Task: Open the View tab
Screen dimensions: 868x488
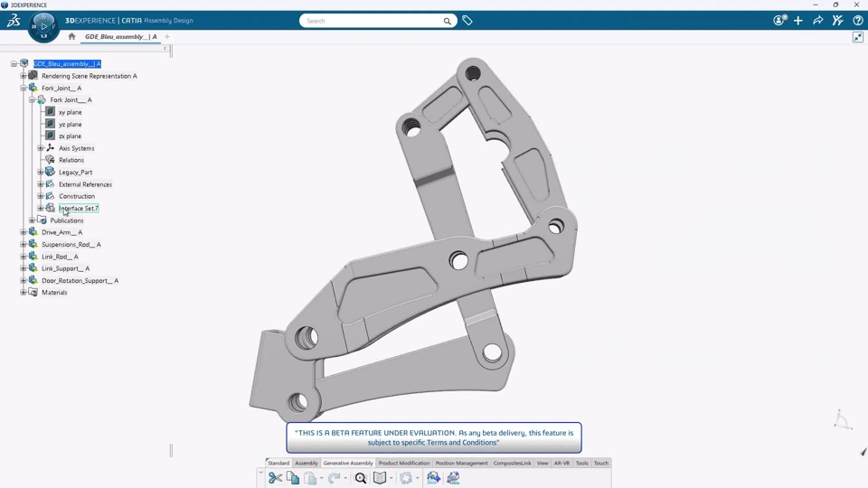Action: tap(542, 463)
